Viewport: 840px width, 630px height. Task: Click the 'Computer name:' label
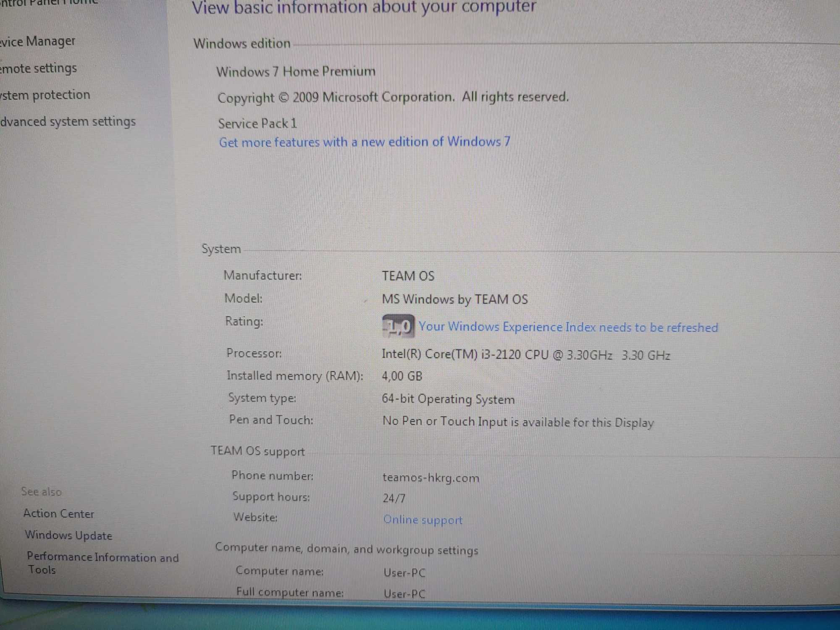tap(280, 571)
